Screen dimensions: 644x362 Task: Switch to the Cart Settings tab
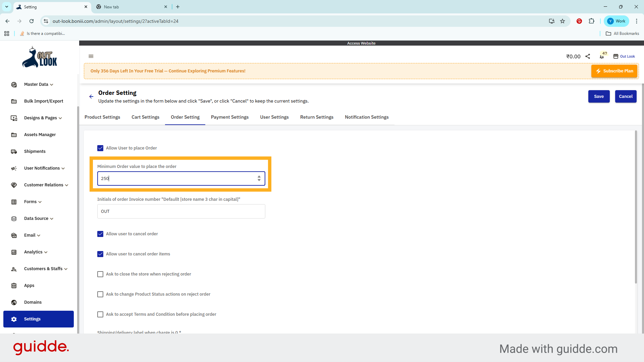(x=146, y=117)
